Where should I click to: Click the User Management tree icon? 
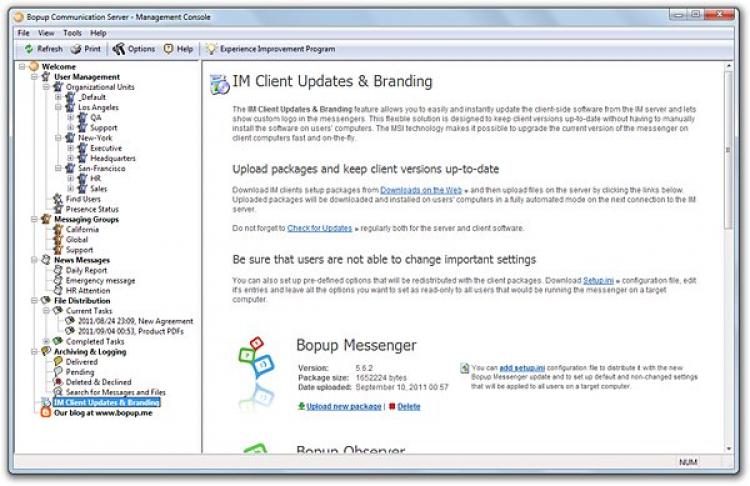pyautogui.click(x=46, y=77)
